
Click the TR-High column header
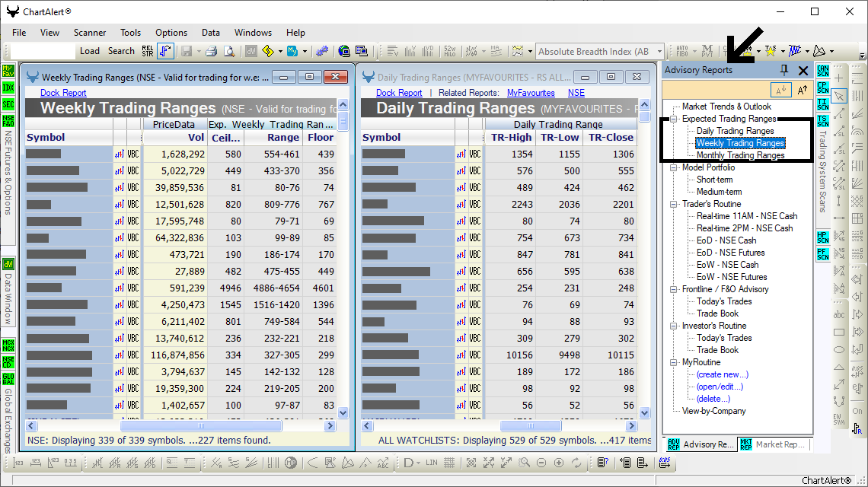click(511, 138)
